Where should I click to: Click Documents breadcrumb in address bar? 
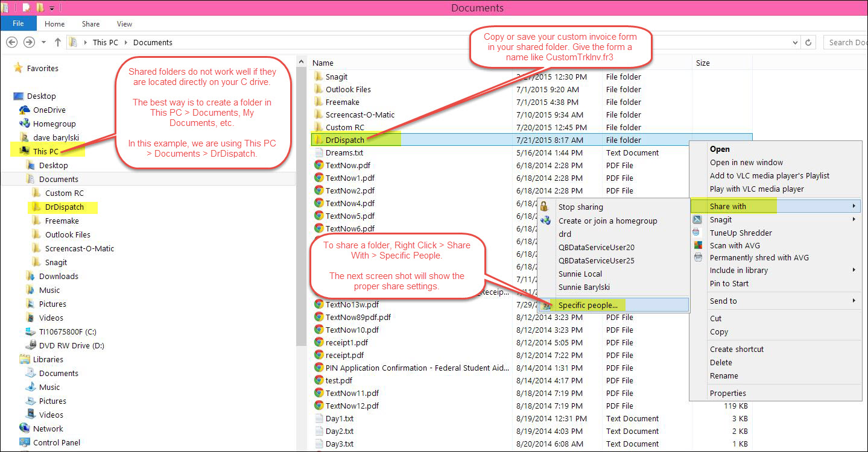point(153,42)
